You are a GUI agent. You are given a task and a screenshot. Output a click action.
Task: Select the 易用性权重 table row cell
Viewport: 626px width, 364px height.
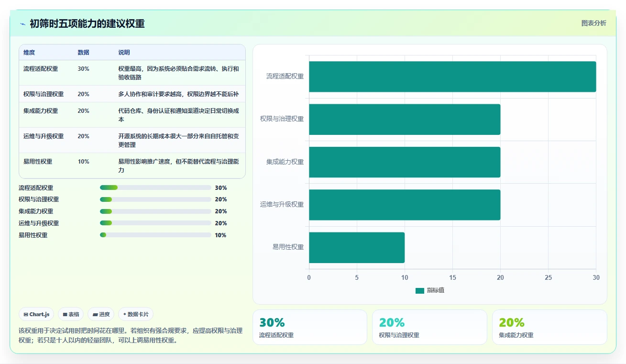pos(38,162)
